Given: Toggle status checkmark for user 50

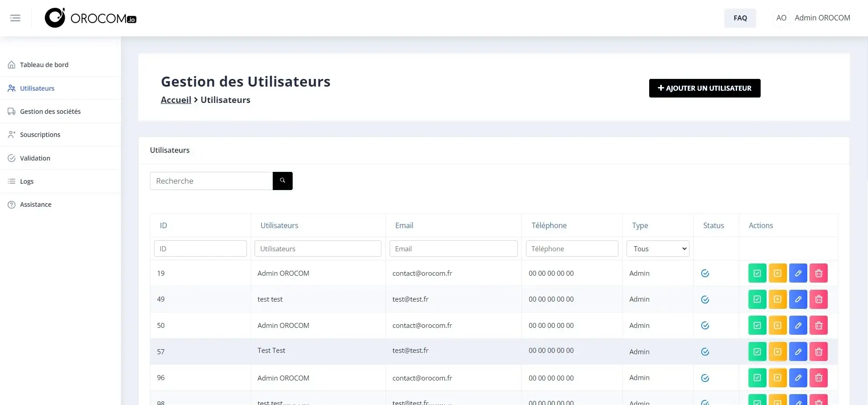Looking at the screenshot, I should click(x=705, y=326).
